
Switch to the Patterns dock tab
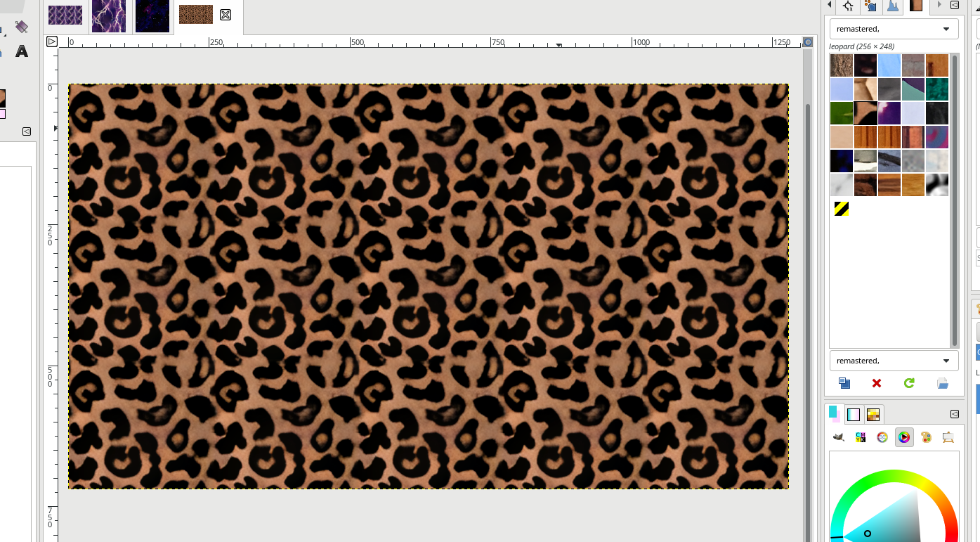916,6
